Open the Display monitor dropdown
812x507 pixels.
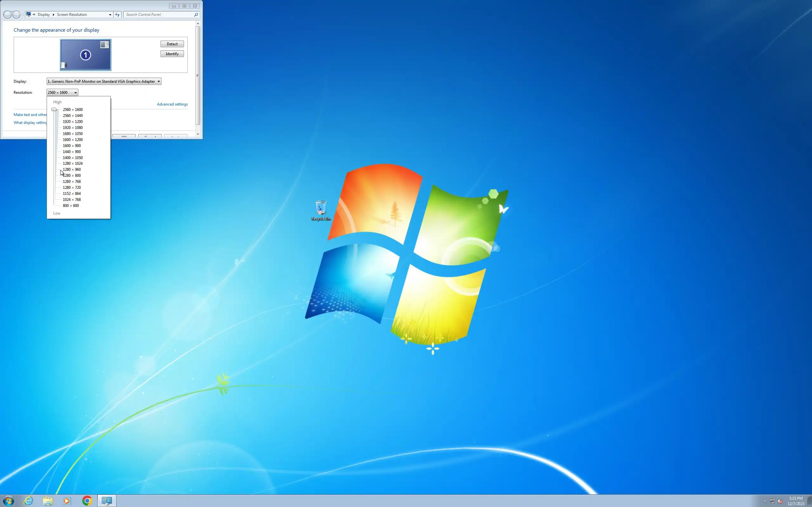[x=104, y=81]
